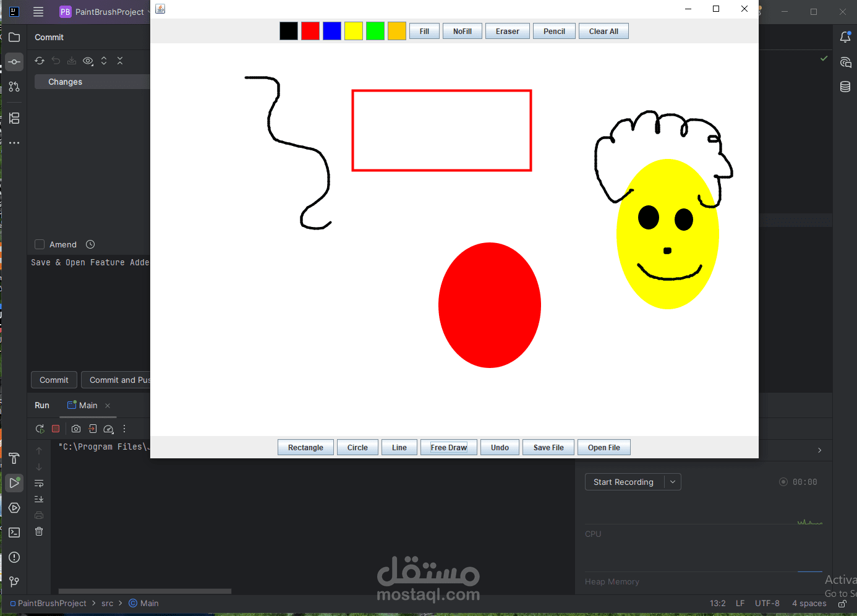Click the print icon in Run console
Viewport: 857px width, 616px height.
39,515
